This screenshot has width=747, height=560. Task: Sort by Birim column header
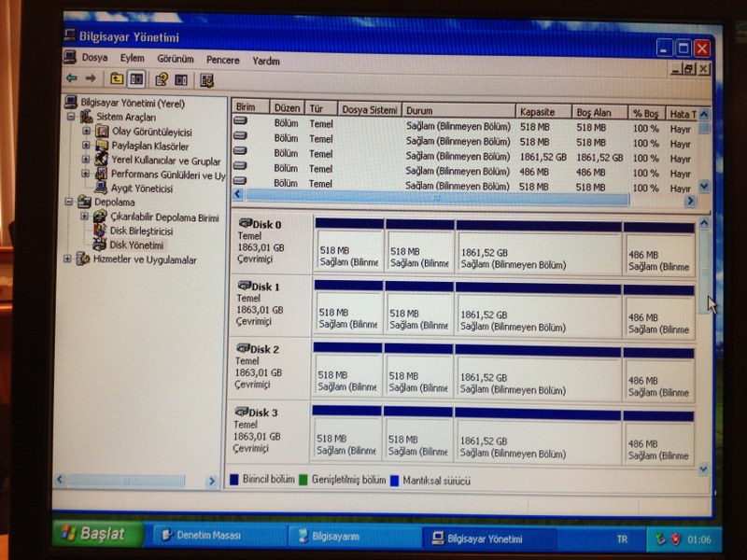250,107
